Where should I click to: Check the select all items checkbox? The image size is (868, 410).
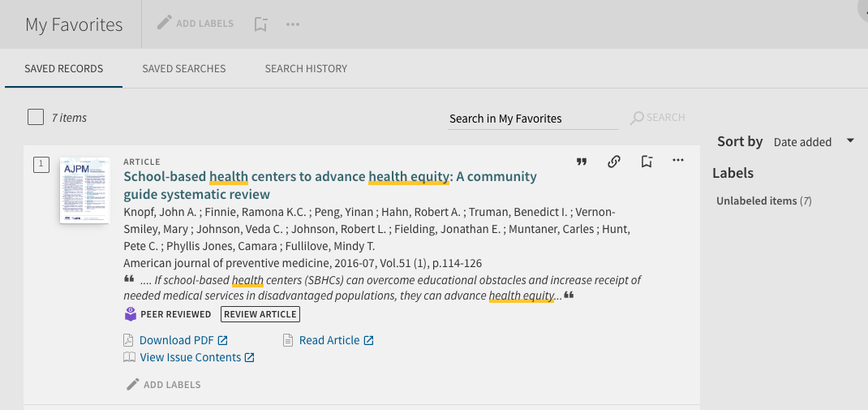(36, 118)
